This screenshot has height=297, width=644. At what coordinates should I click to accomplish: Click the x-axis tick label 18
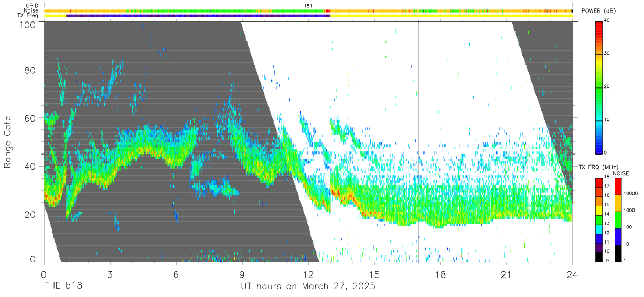[440, 274]
